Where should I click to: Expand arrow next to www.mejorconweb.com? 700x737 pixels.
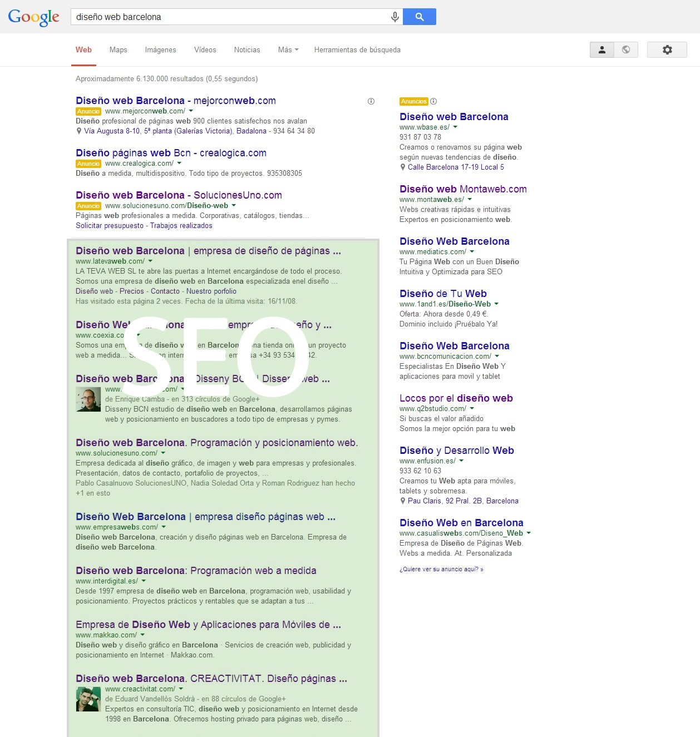tap(191, 111)
